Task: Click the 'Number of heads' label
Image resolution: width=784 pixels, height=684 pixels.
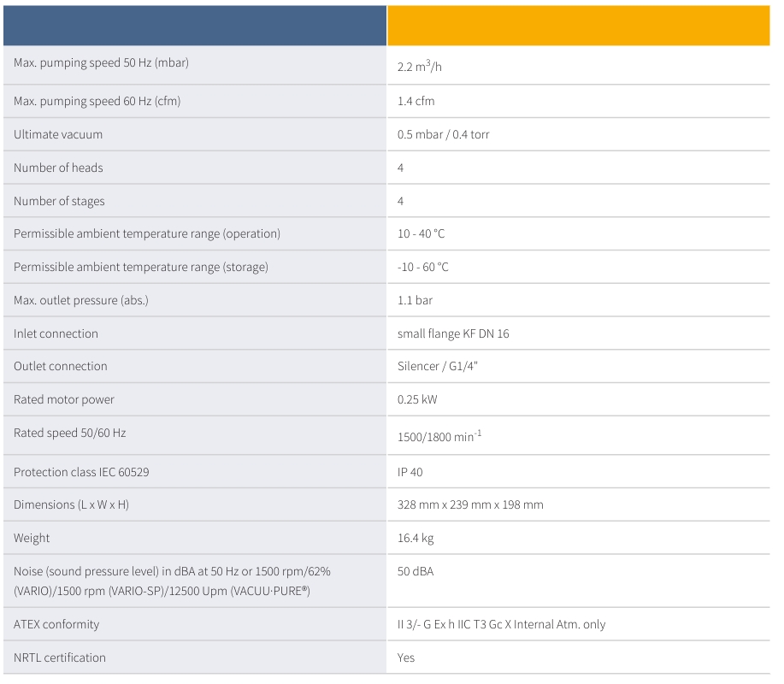Action: pyautogui.click(x=58, y=168)
